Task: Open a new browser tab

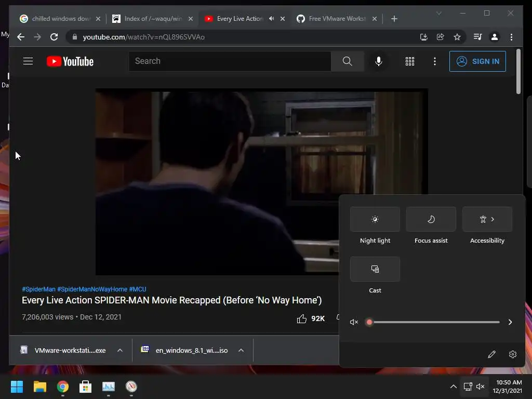Action: [394, 19]
